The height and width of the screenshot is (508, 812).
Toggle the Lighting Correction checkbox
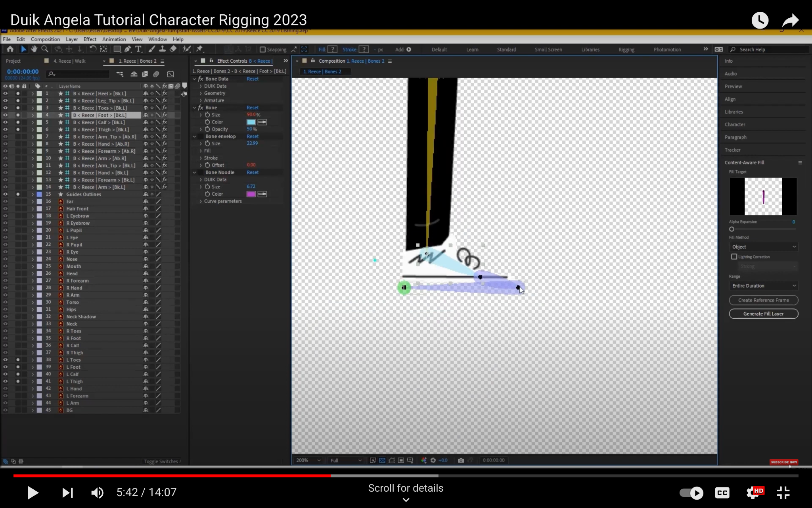[x=734, y=257]
